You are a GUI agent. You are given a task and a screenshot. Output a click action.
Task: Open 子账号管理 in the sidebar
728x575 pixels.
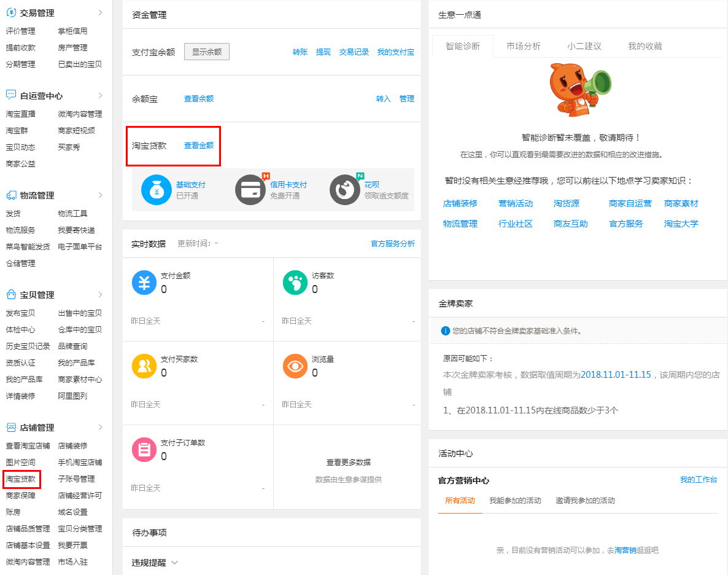click(x=76, y=479)
